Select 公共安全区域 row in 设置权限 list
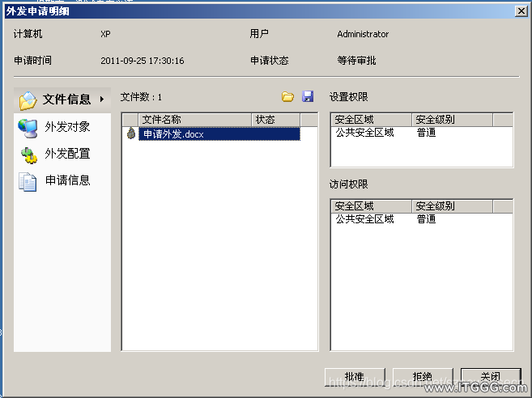The image size is (532, 398). [x=364, y=133]
